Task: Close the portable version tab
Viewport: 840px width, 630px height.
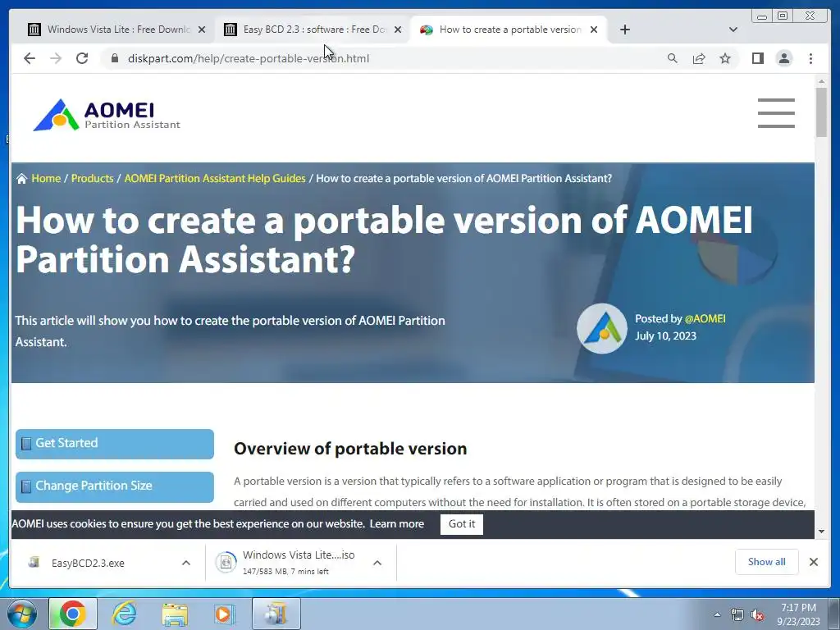Action: coord(594,30)
